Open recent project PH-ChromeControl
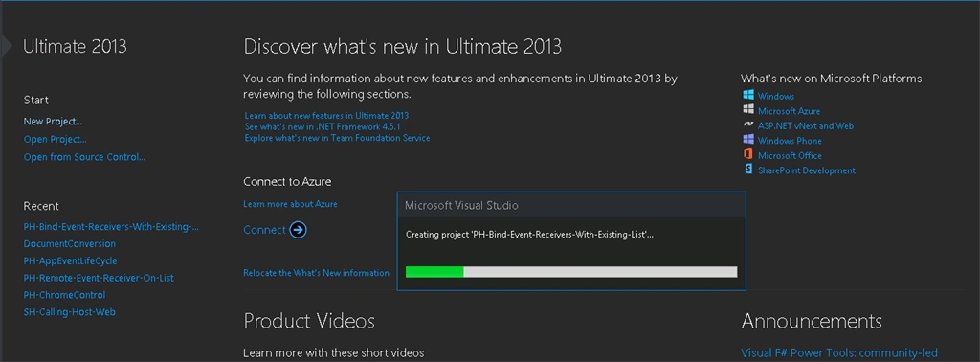 click(x=64, y=294)
